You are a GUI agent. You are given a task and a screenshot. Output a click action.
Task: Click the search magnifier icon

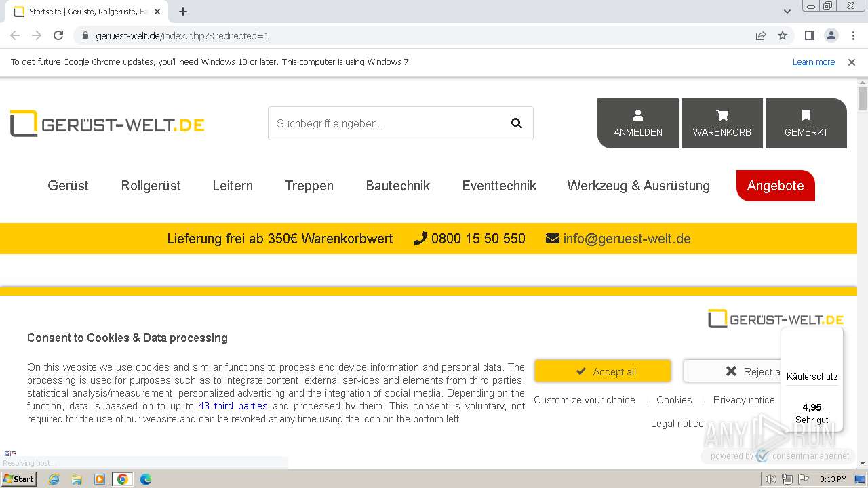516,123
